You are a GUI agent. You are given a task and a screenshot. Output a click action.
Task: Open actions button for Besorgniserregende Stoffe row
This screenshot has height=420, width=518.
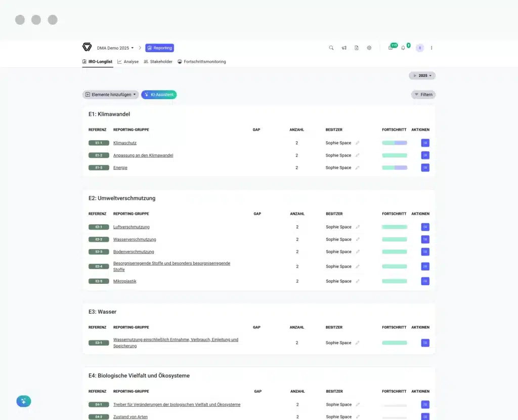coord(425,266)
